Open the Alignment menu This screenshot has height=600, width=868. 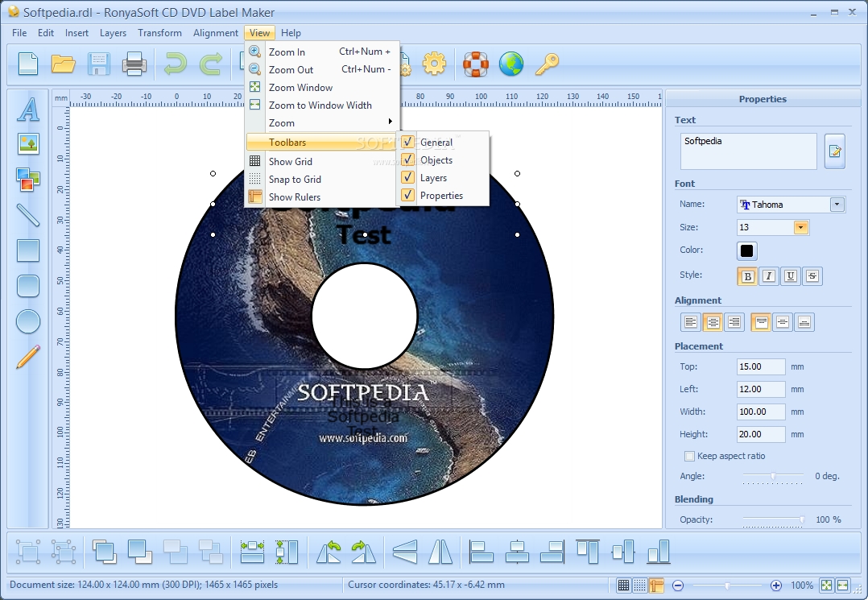click(215, 33)
